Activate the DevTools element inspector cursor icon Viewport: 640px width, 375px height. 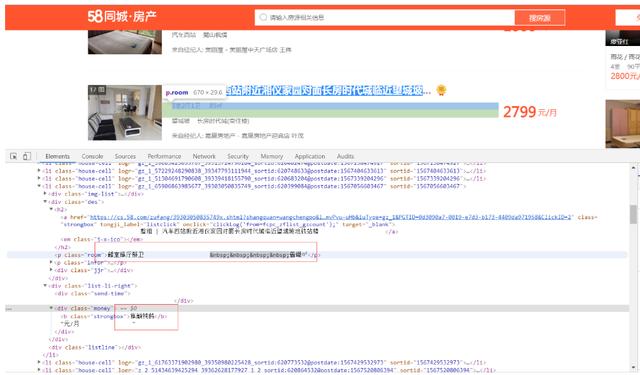tap(13, 156)
